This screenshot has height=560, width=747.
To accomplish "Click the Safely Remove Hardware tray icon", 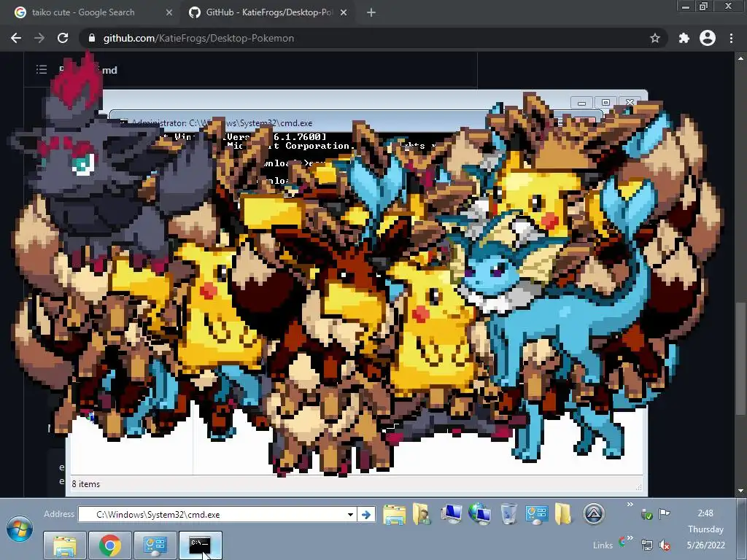I will click(647, 514).
